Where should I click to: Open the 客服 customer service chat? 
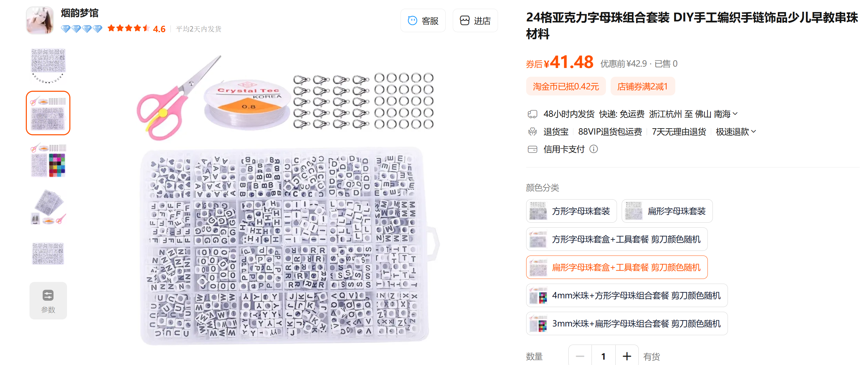tap(423, 20)
